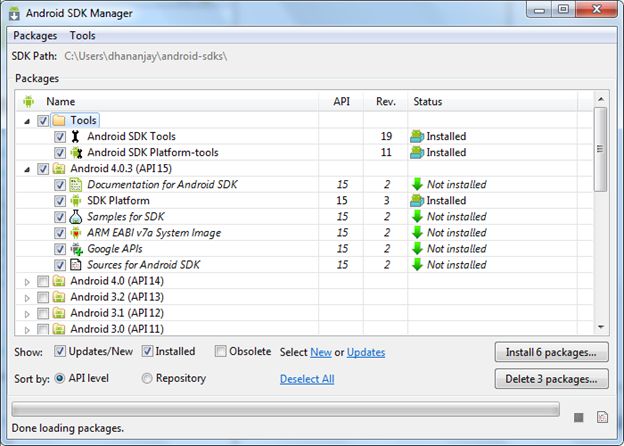Collapse the Tools tree group
This screenshot has width=624, height=446.
point(27,121)
